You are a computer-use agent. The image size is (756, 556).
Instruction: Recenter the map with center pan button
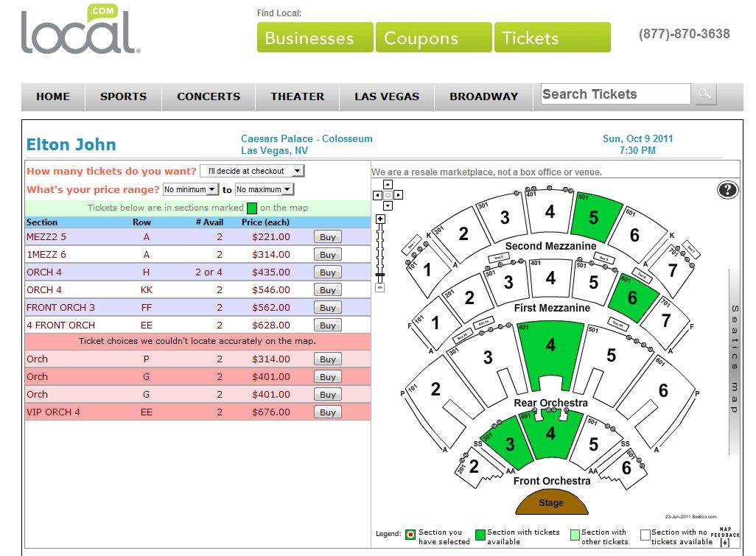388,195
